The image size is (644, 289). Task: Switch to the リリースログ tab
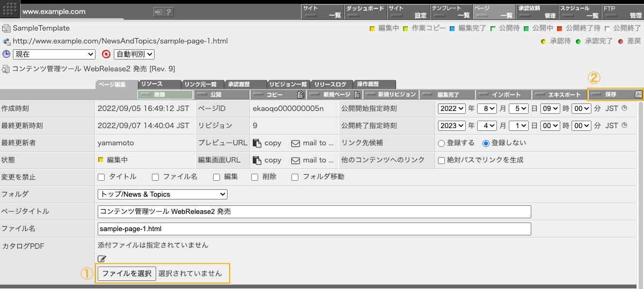[332, 84]
